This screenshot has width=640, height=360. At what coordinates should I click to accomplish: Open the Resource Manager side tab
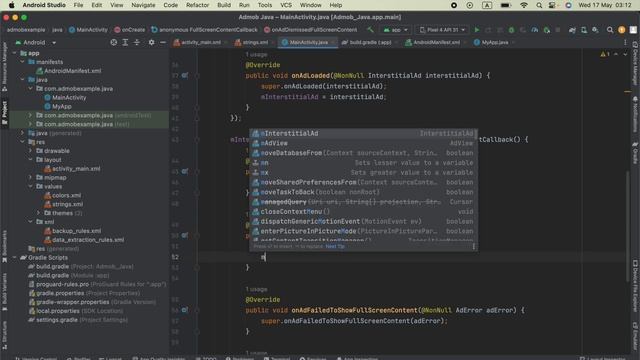4,67
